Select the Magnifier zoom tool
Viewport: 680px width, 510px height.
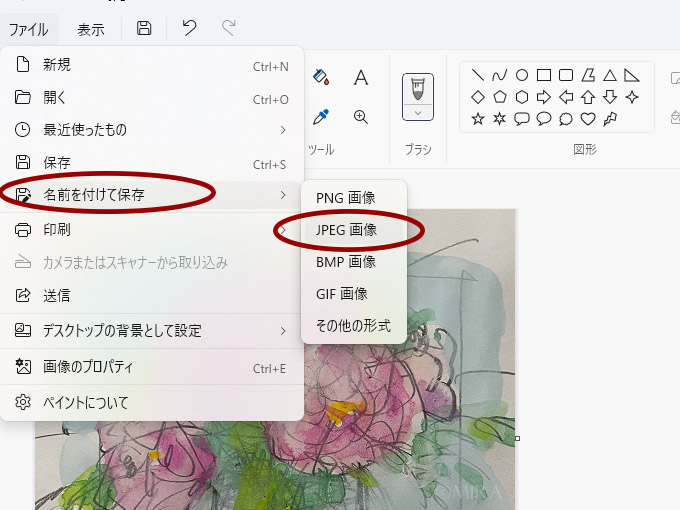point(361,117)
